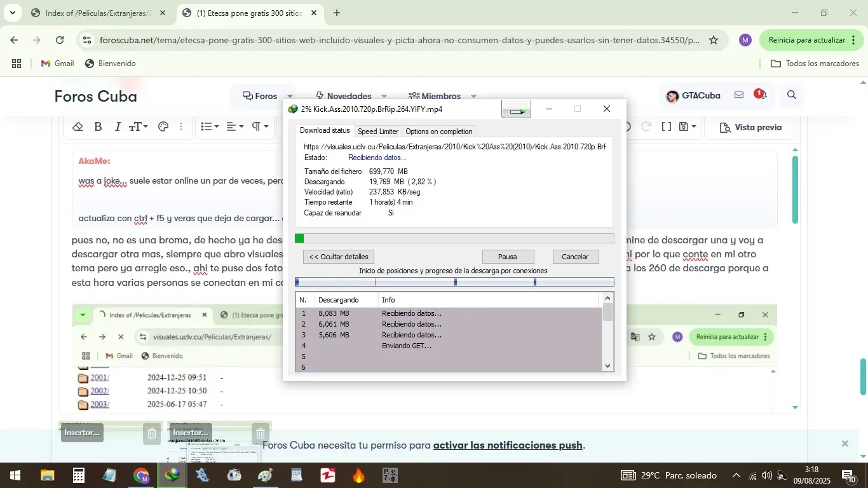Open the forum inbox envelope icon
This screenshot has height=488, width=868.
point(739,95)
